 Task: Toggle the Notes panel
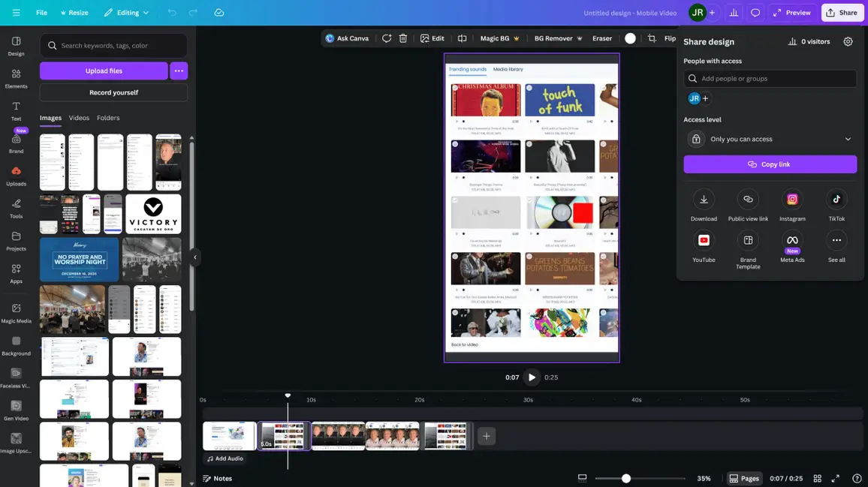[217, 478]
